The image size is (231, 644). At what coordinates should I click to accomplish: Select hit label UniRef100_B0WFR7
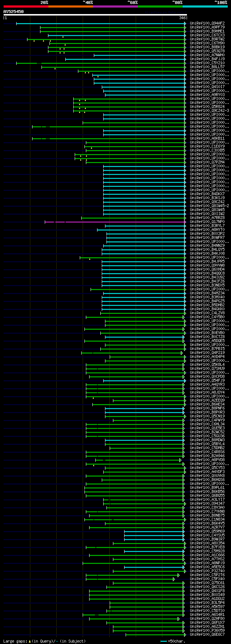coord(207,238)
